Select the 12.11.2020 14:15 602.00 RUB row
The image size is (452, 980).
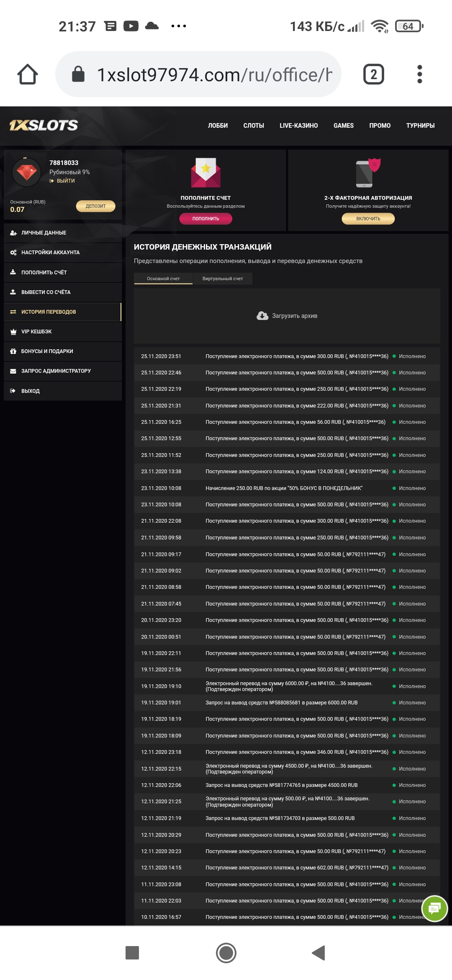point(287,868)
